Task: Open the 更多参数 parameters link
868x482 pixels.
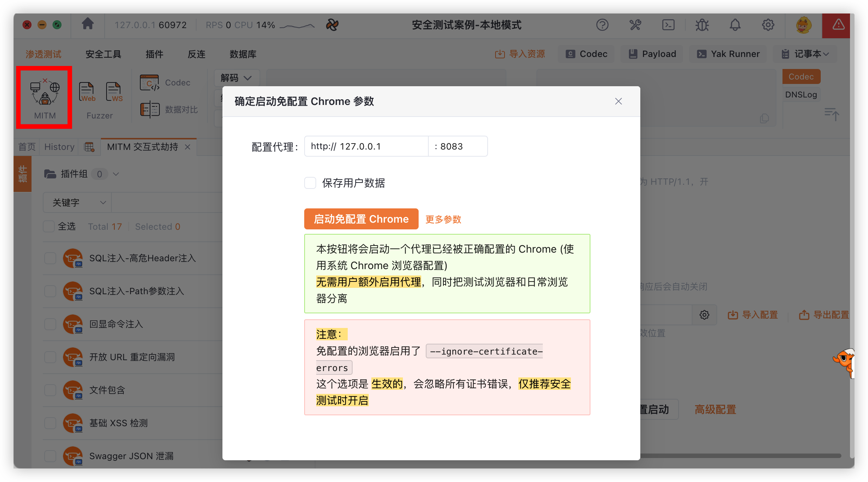Action: [x=443, y=219]
